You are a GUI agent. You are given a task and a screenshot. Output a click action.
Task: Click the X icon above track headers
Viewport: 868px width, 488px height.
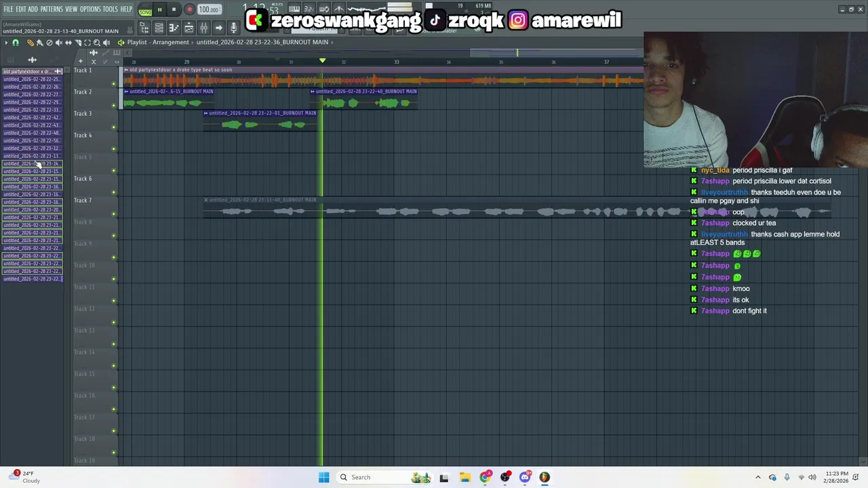click(x=94, y=62)
